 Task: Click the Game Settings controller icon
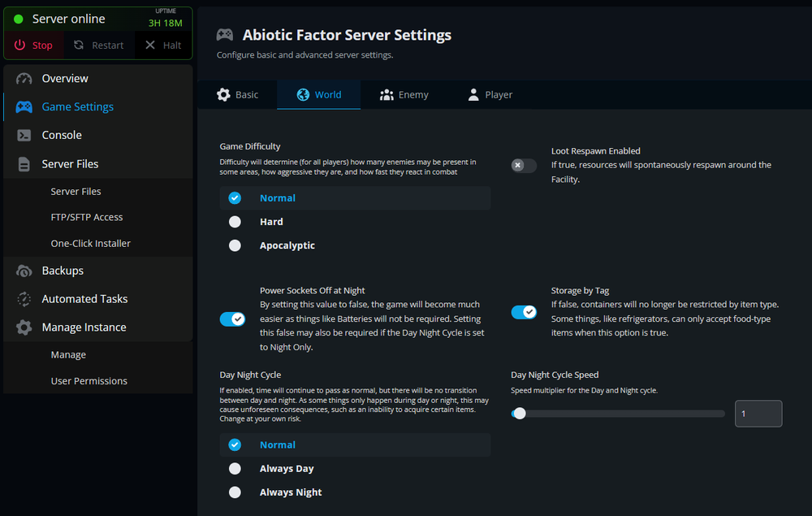[x=24, y=106]
